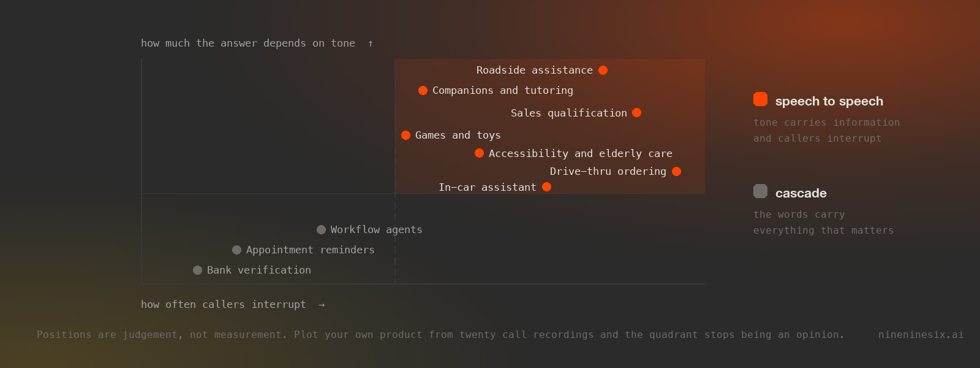
Task: Select the 'Roadside assistance' label text
Action: click(535, 70)
